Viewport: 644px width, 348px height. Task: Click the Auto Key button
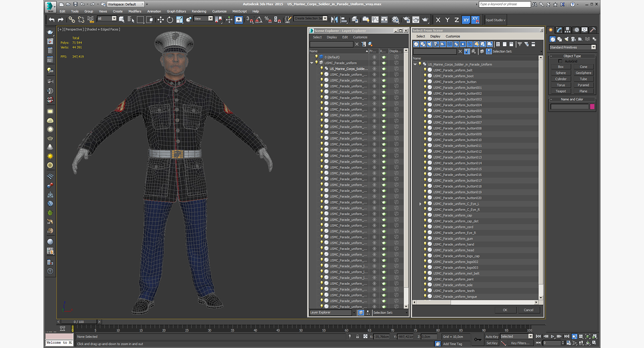492,337
